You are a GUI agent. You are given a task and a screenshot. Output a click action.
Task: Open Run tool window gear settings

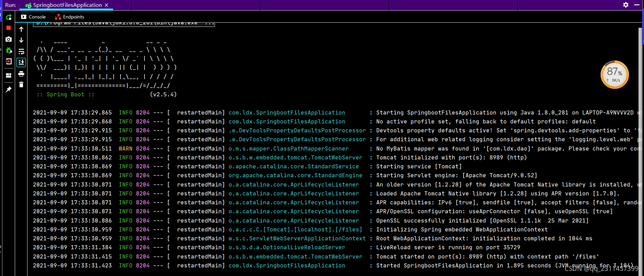pos(626,5)
